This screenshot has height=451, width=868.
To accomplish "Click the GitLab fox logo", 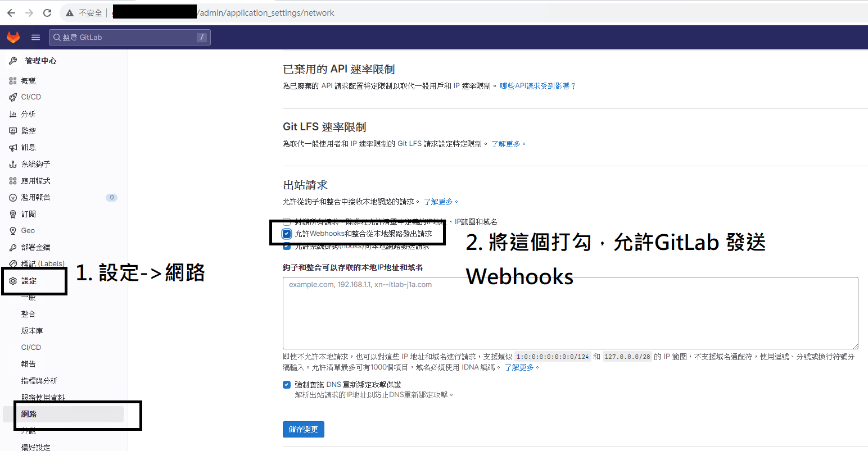I will [x=13, y=37].
